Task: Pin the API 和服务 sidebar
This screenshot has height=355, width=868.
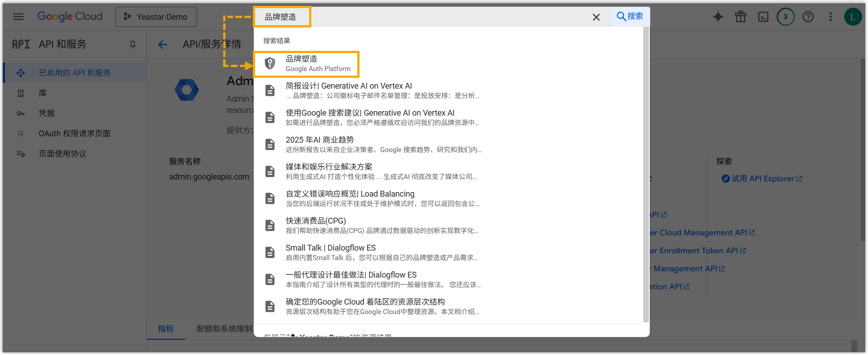Action: [x=133, y=44]
